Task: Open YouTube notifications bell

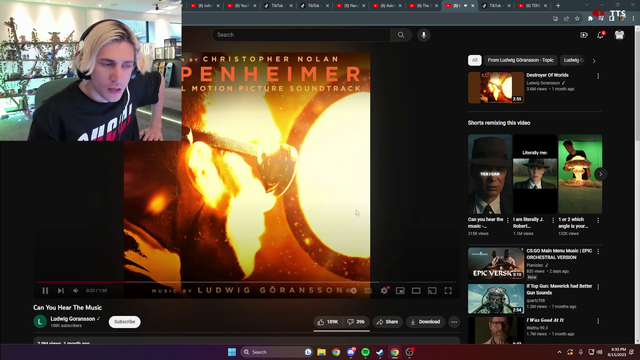Action: click(x=600, y=35)
